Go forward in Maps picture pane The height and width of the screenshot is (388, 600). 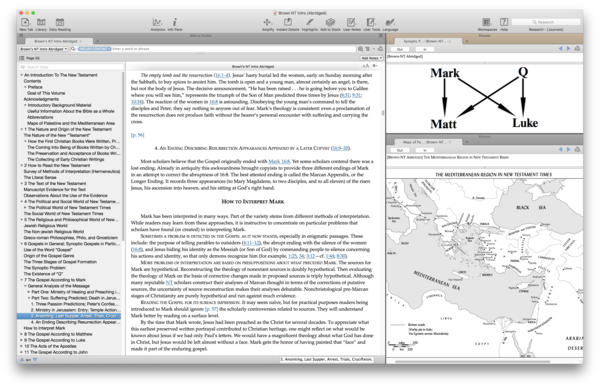[568, 150]
